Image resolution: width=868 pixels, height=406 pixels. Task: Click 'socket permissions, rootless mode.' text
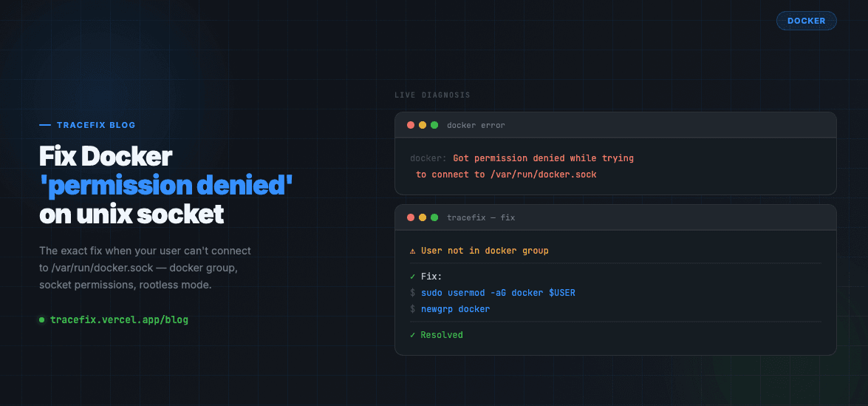click(126, 285)
